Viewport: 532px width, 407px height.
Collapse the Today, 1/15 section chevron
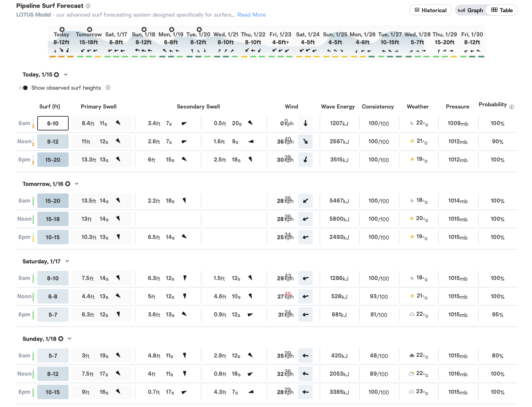[66, 75]
